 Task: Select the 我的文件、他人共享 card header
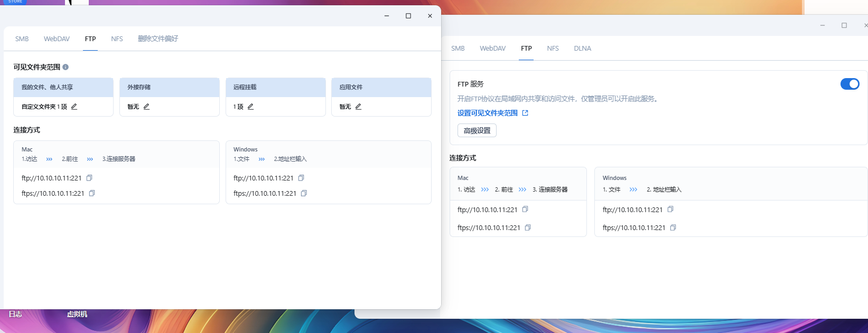pos(63,87)
